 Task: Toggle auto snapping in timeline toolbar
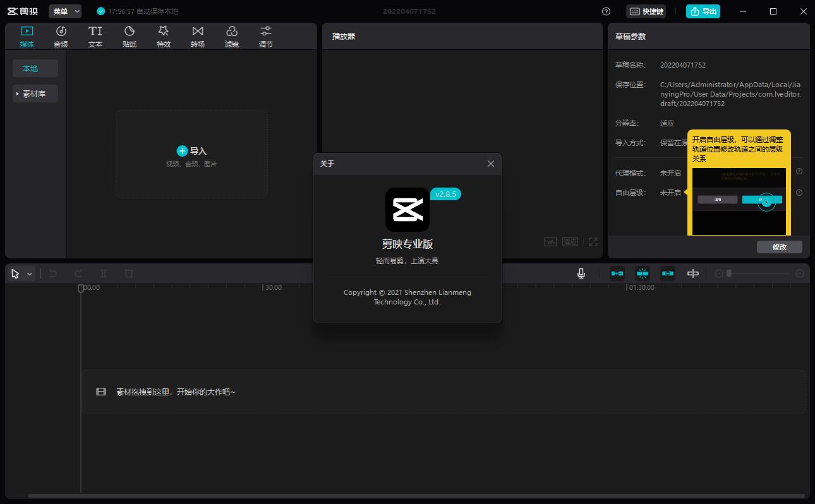pyautogui.click(x=643, y=273)
